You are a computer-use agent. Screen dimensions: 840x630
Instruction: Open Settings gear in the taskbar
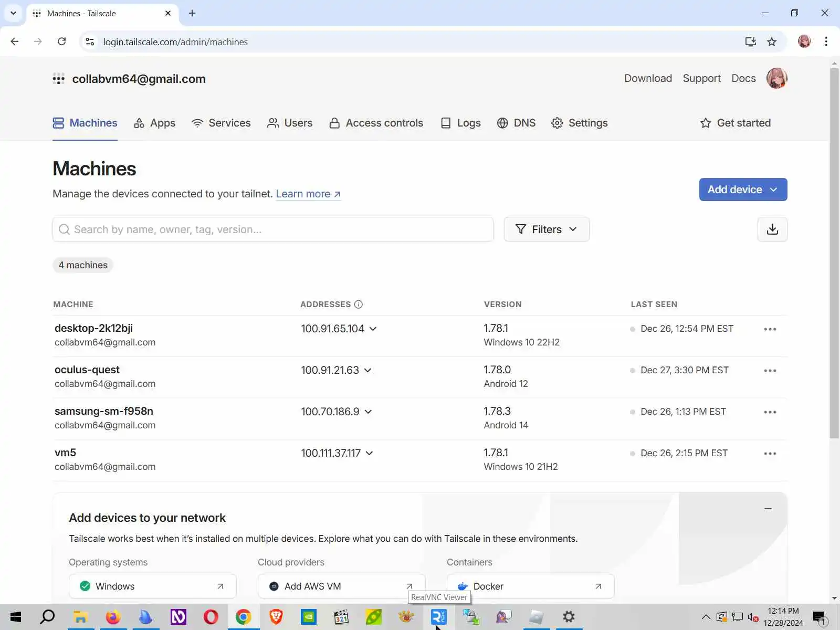569,617
